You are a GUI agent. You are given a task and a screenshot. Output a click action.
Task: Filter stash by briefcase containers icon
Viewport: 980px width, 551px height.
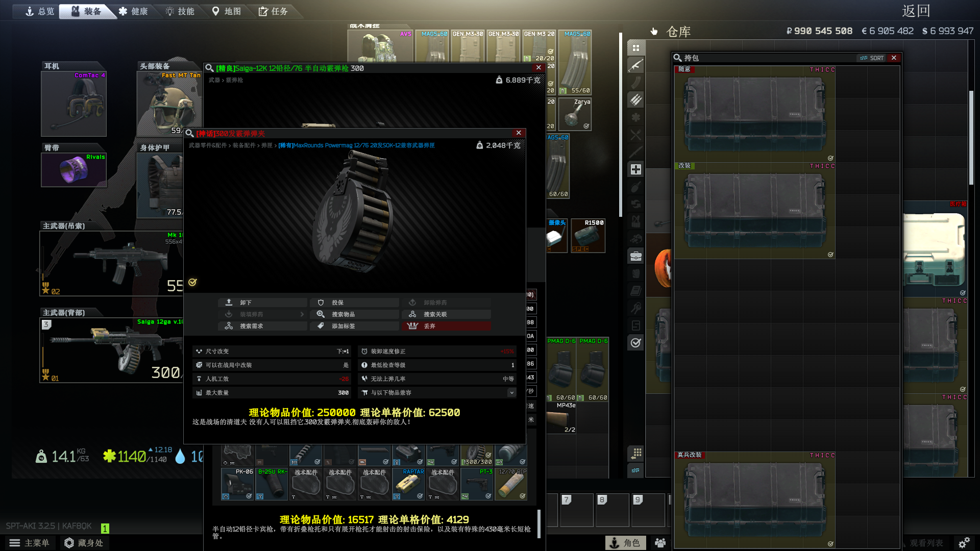coord(636,256)
